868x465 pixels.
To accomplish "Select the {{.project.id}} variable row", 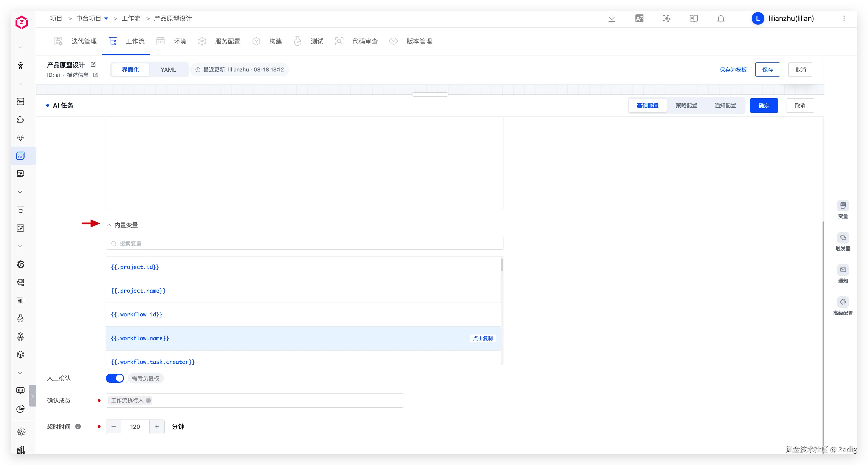I will [303, 267].
